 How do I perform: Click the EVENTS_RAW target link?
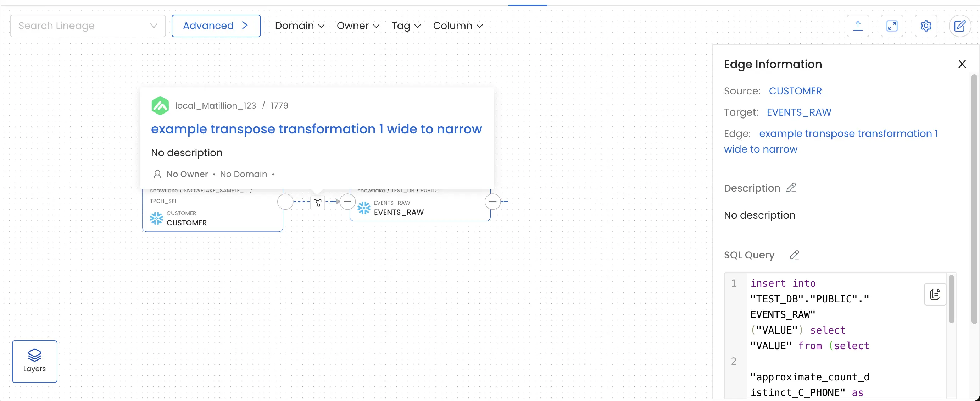pyautogui.click(x=800, y=112)
